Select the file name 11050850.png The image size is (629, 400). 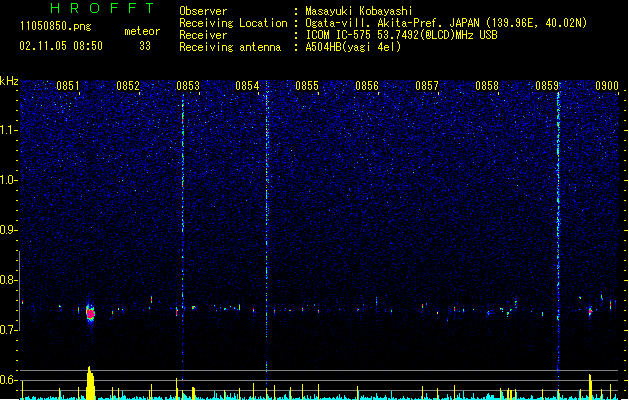55,26
